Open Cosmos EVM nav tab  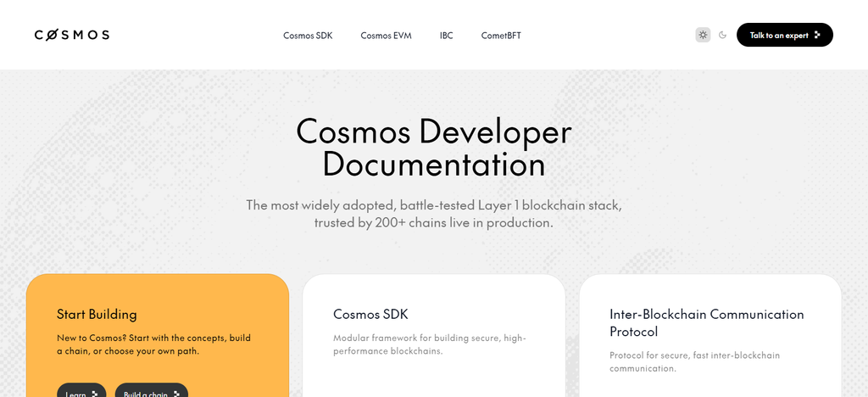click(x=386, y=36)
